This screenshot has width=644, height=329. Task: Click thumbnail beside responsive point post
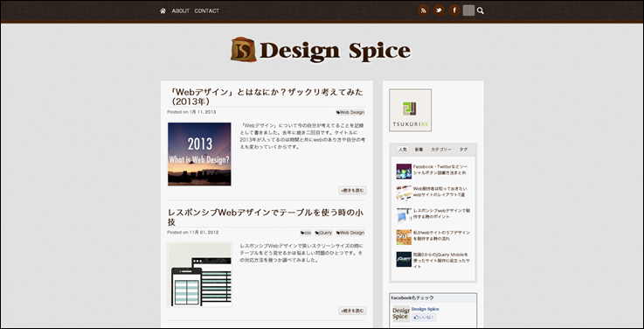[x=404, y=215]
